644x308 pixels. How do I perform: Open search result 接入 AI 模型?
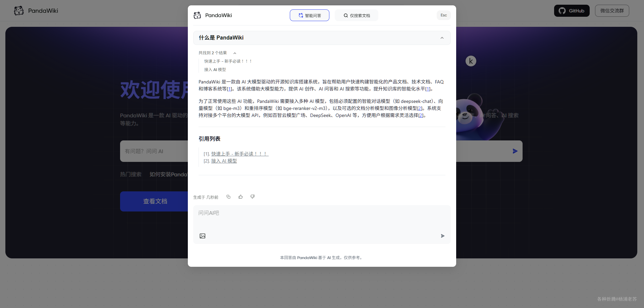coord(215,70)
